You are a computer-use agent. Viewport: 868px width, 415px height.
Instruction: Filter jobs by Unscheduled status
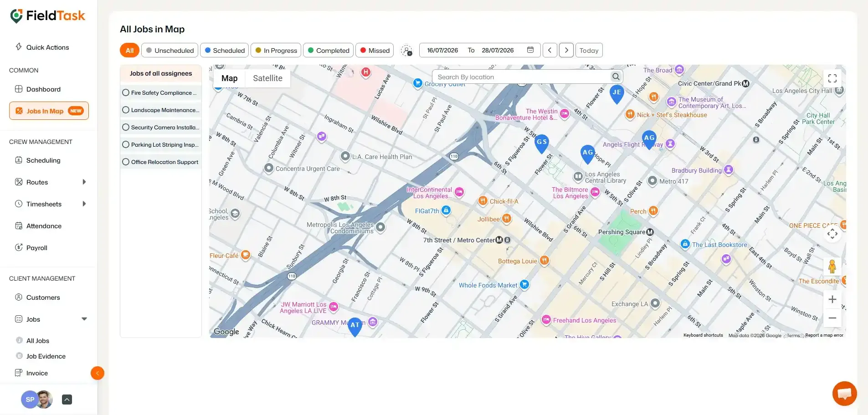(170, 50)
